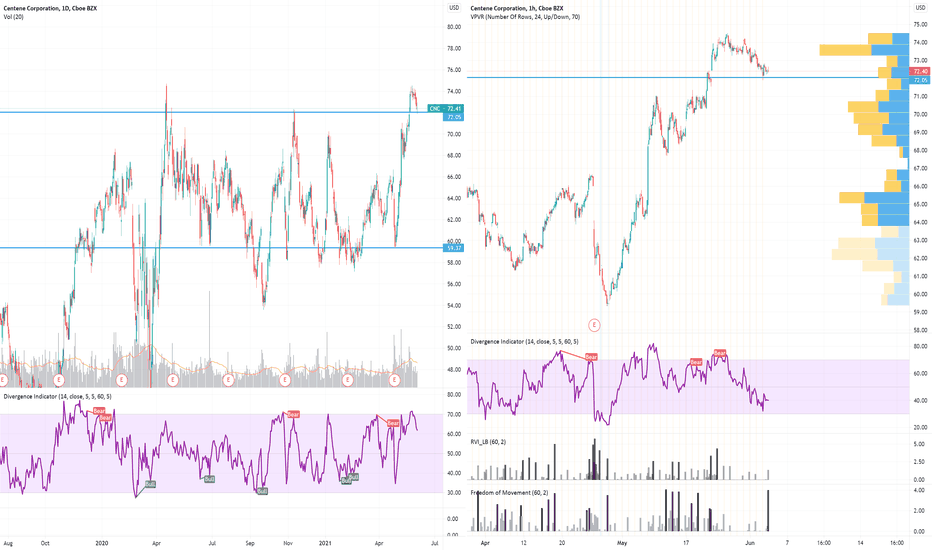The width and height of the screenshot is (932, 550).
Task: Click the "52.00" label on the daily price axis
Action: [x=454, y=326]
